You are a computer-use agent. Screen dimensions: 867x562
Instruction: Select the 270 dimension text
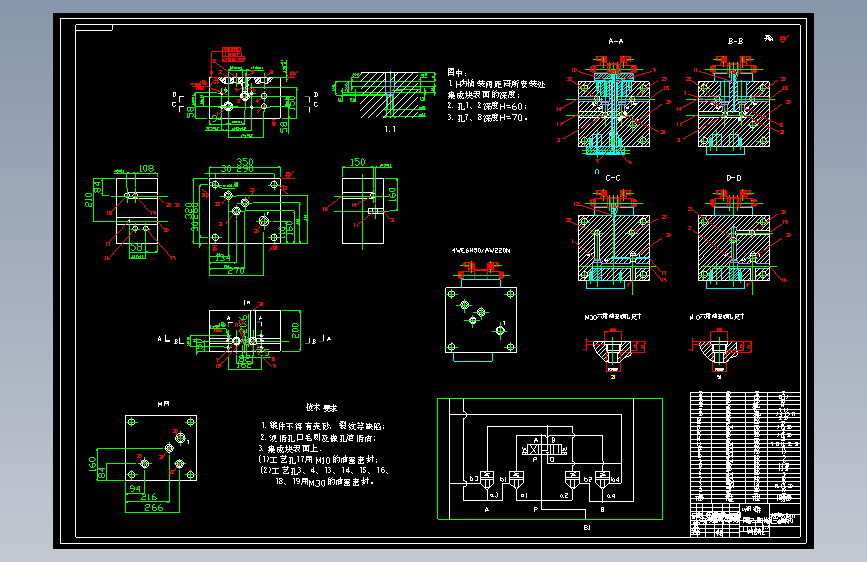click(x=236, y=270)
